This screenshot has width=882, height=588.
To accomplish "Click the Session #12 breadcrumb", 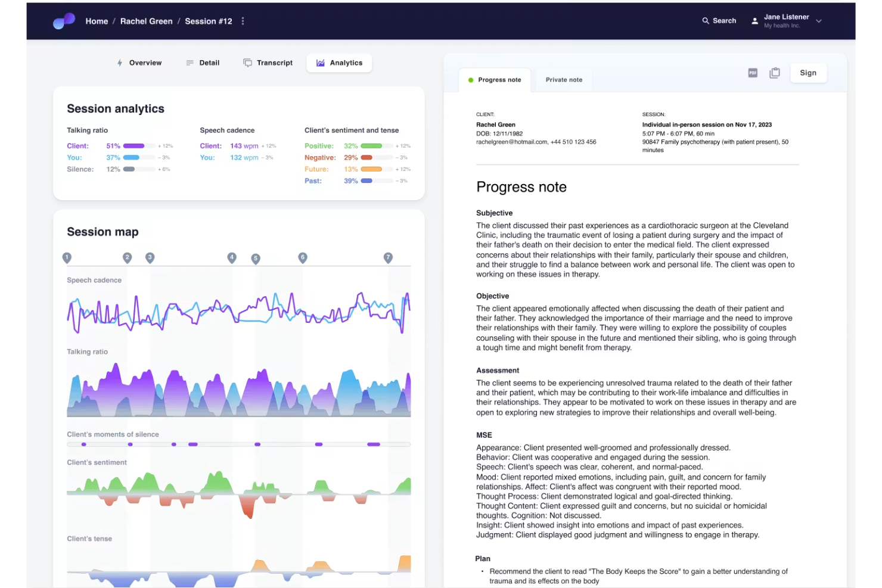I will [x=209, y=21].
